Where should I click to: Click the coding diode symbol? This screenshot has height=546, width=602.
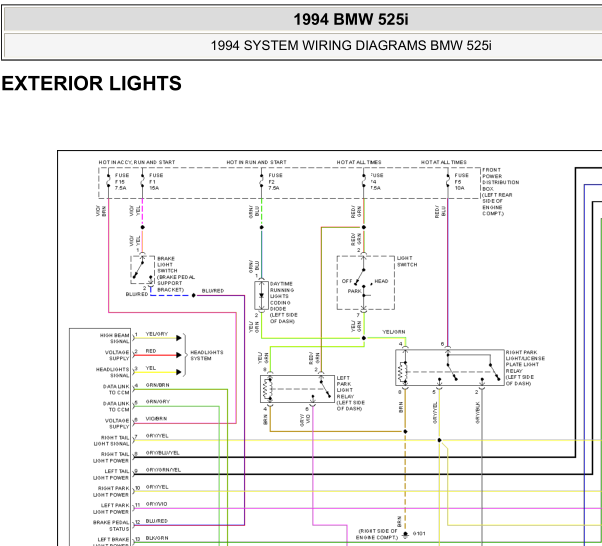coord(261,296)
